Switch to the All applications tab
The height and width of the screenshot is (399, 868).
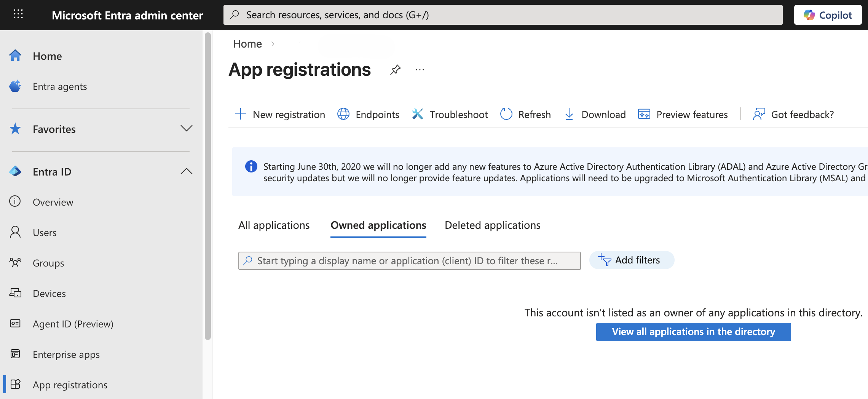coord(274,225)
